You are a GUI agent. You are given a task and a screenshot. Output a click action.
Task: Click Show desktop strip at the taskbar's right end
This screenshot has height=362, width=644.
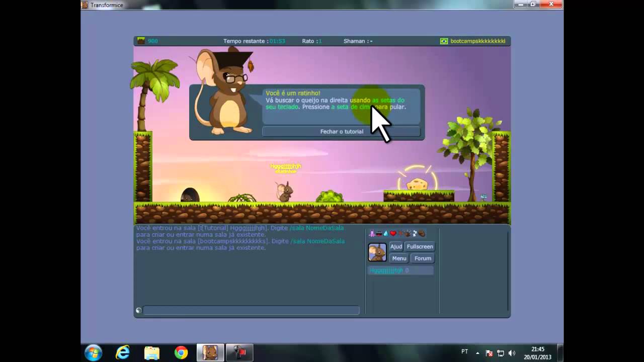click(x=560, y=352)
